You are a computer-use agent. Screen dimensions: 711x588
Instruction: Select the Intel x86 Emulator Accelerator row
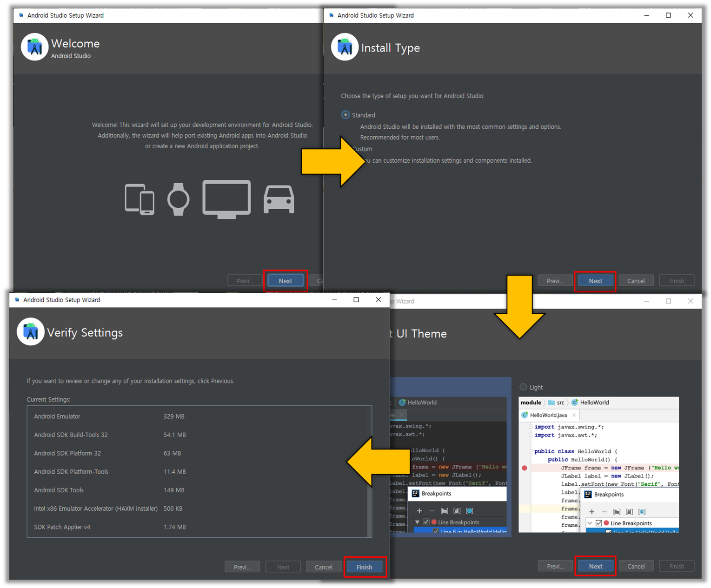click(x=197, y=509)
